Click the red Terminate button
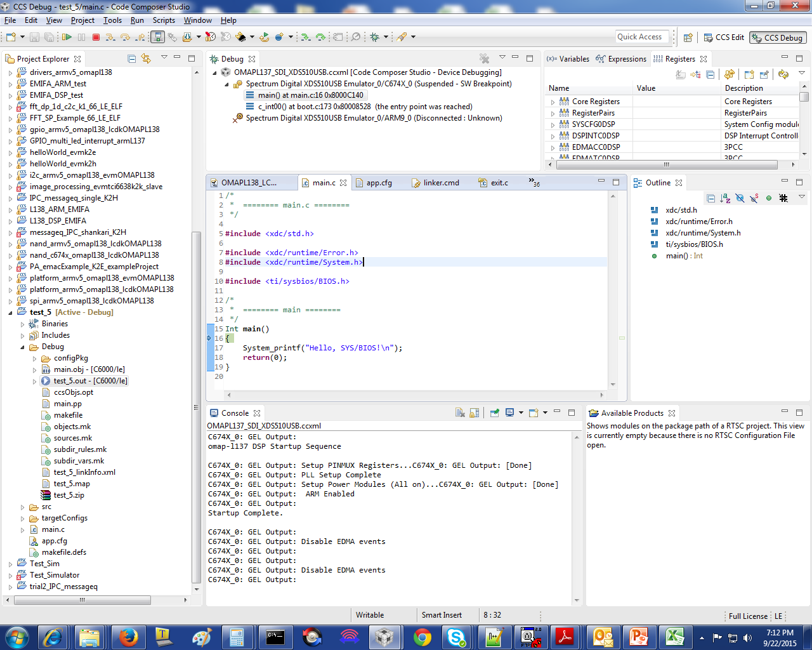 pos(96,37)
